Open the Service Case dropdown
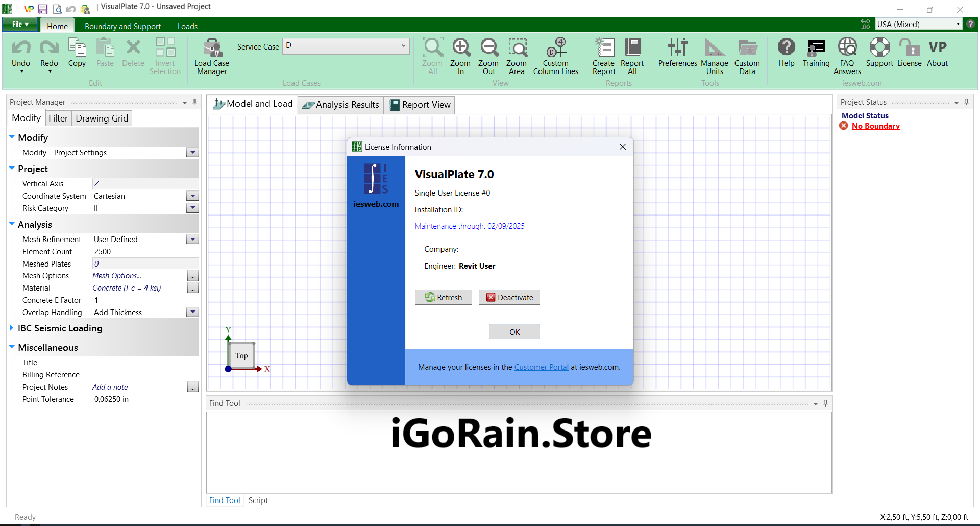The height and width of the screenshot is (526, 980). 403,46
